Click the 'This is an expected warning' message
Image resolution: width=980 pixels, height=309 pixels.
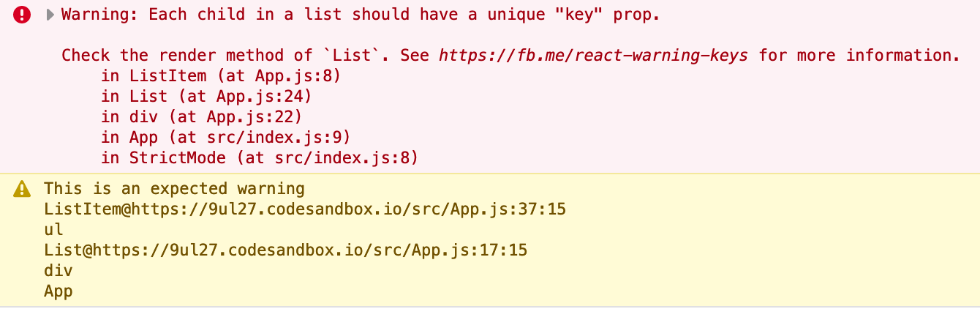174,188
